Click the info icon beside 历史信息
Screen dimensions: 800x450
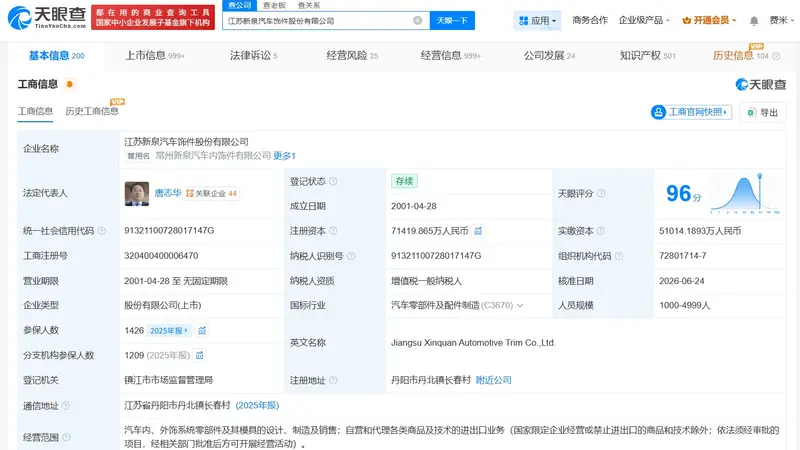coord(776,56)
